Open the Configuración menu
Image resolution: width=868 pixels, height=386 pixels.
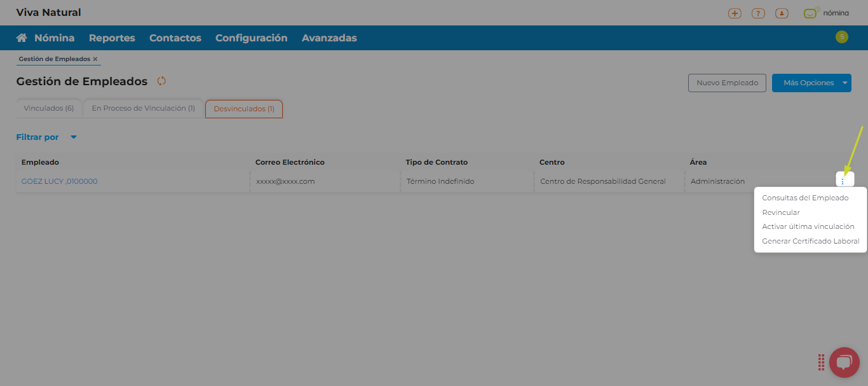tap(251, 38)
